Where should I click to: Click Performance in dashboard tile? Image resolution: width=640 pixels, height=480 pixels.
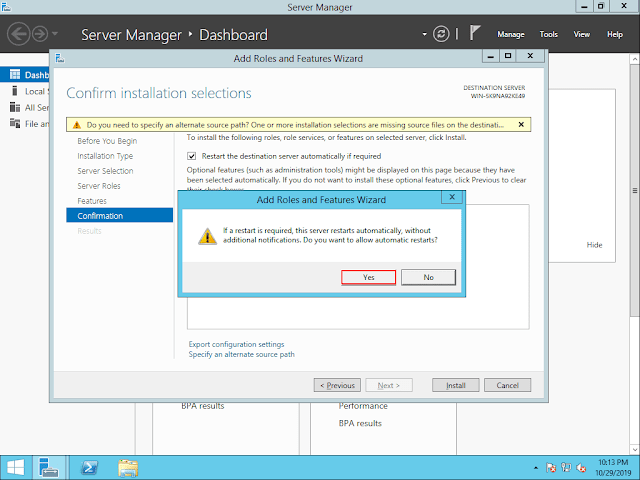(x=363, y=406)
